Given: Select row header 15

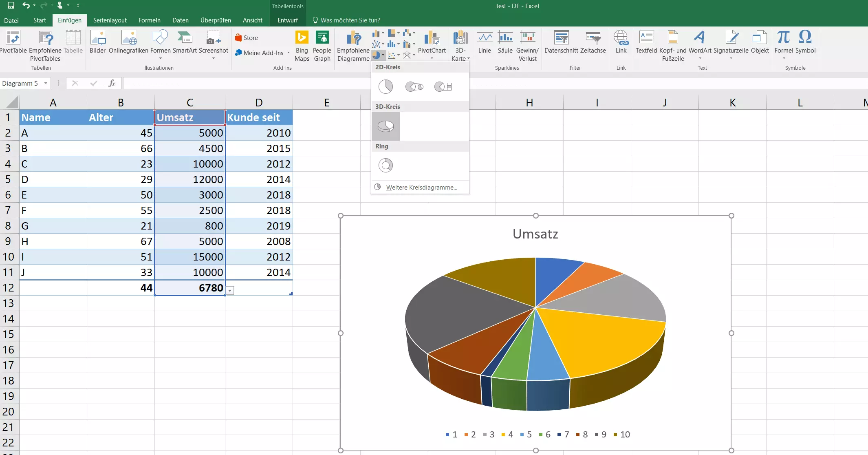Looking at the screenshot, I should click(9, 334).
